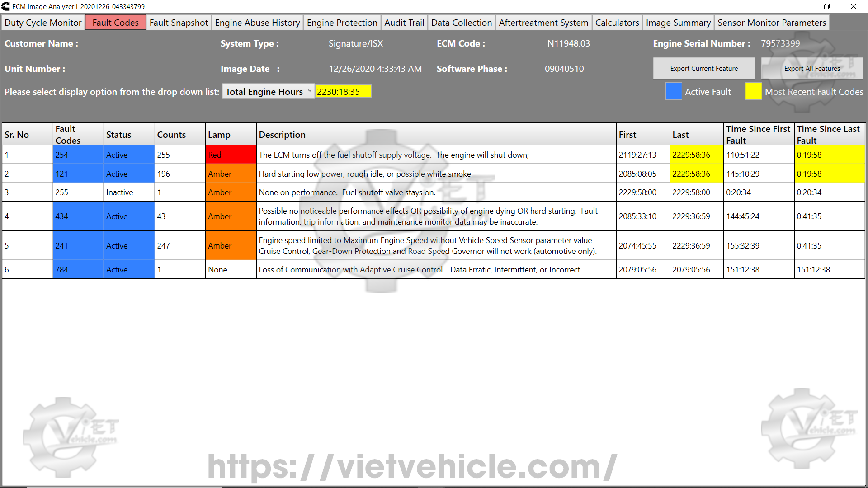Open the Total Engine Hours dropdown
The image size is (868, 488).
(268, 92)
